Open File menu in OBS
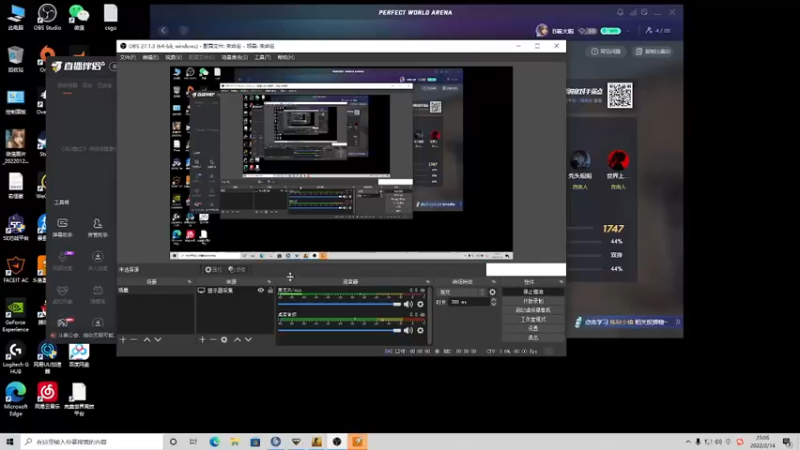Image resolution: width=800 pixels, height=450 pixels. click(128, 58)
